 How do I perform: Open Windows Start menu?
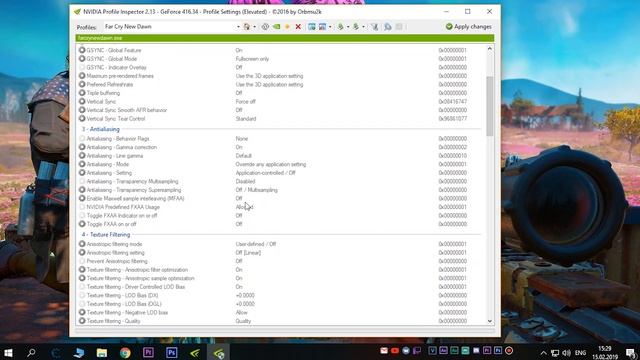click(x=8, y=352)
